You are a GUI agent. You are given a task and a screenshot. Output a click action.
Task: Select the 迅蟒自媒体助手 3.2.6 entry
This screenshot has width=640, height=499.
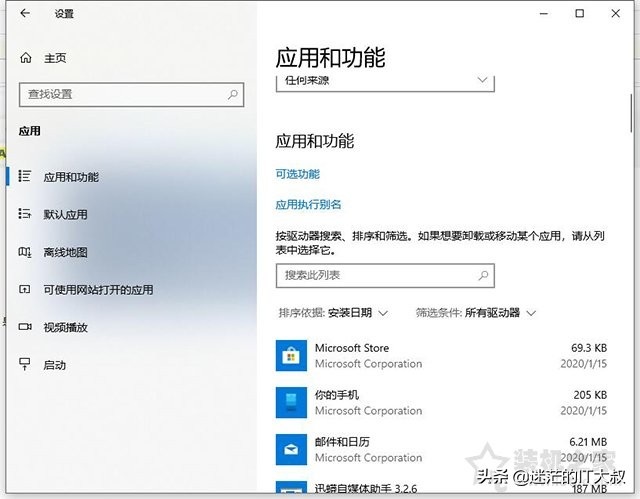point(441,487)
